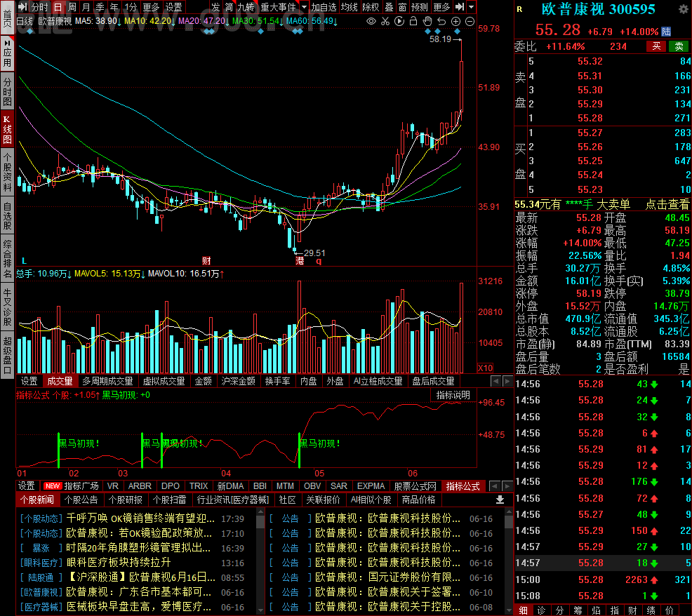Image resolution: width=692 pixels, height=616 pixels.
Task: Click red 买 buy button
Action: [x=657, y=46]
